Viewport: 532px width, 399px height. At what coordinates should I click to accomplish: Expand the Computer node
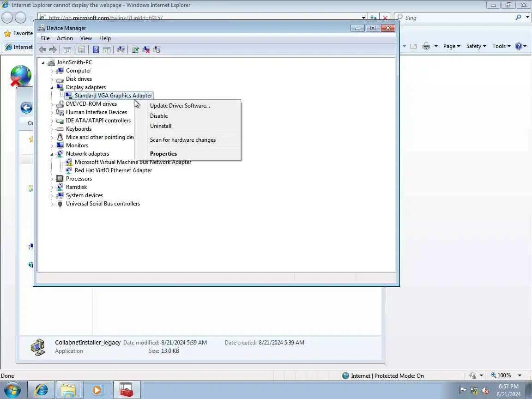pos(52,71)
